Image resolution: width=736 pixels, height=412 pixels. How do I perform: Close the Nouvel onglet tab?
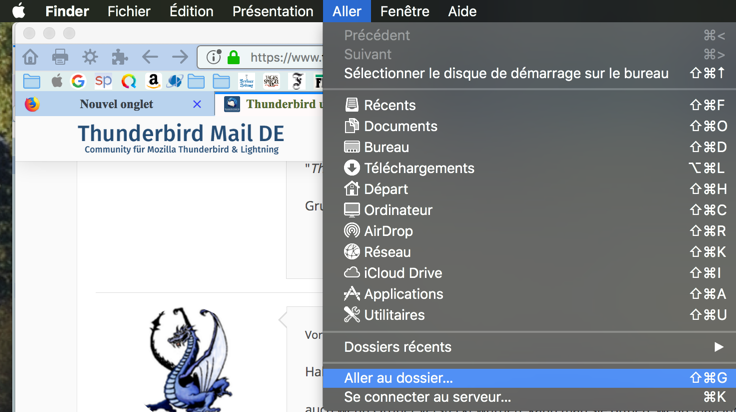click(x=197, y=104)
